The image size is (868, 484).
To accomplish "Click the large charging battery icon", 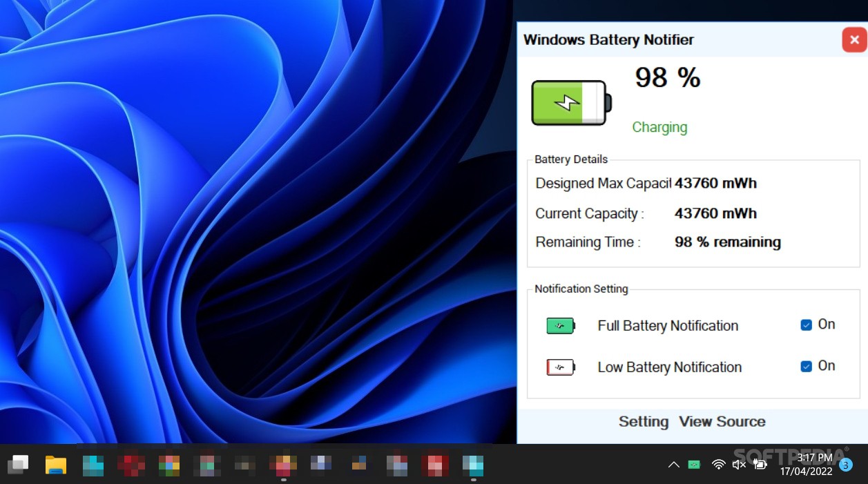I will point(571,103).
